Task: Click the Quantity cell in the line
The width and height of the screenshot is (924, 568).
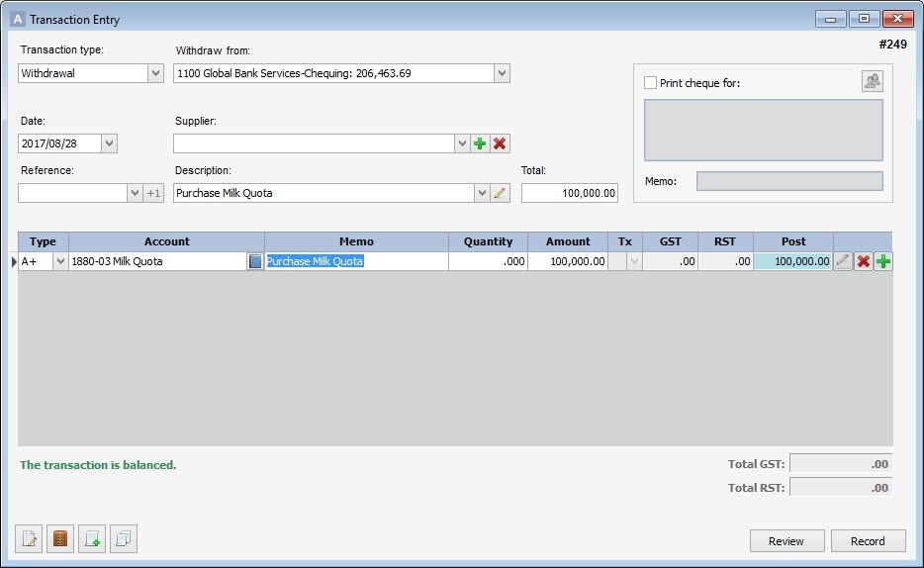Action: pyautogui.click(x=488, y=261)
